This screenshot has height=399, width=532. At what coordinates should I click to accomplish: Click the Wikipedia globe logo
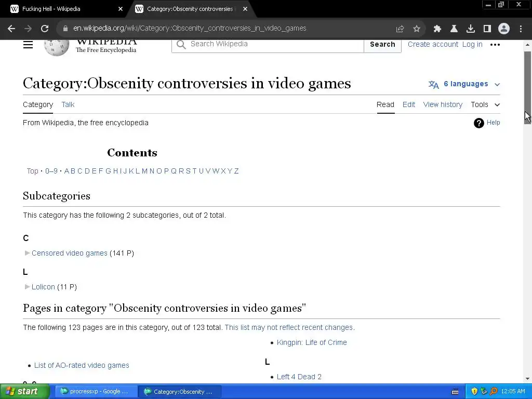pos(56,47)
